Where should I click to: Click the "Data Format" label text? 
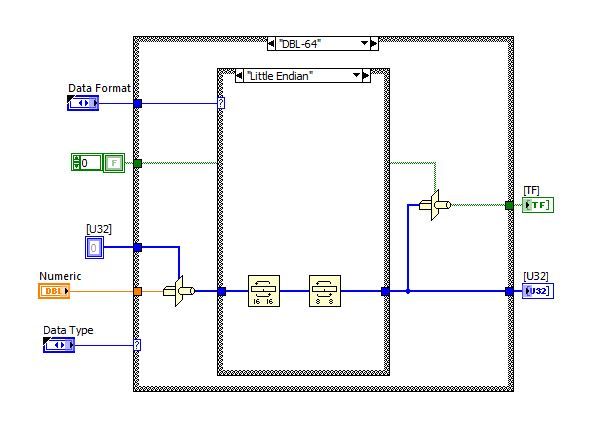tap(99, 88)
